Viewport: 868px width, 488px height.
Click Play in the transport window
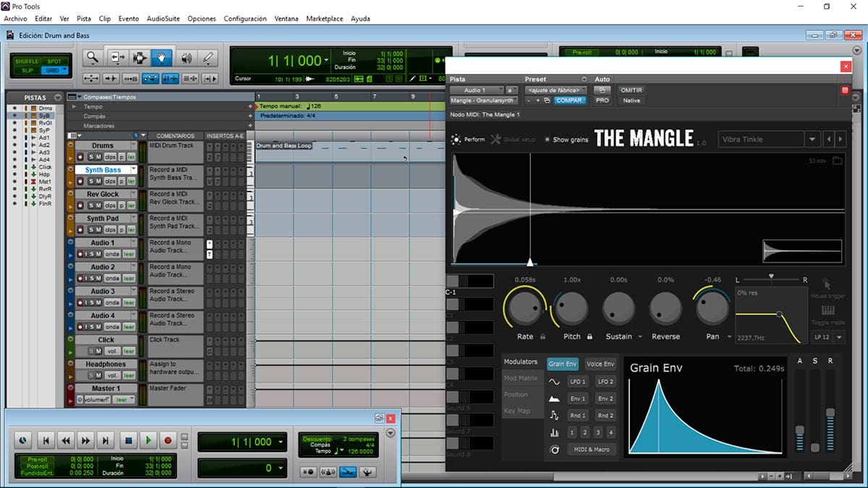pos(148,440)
